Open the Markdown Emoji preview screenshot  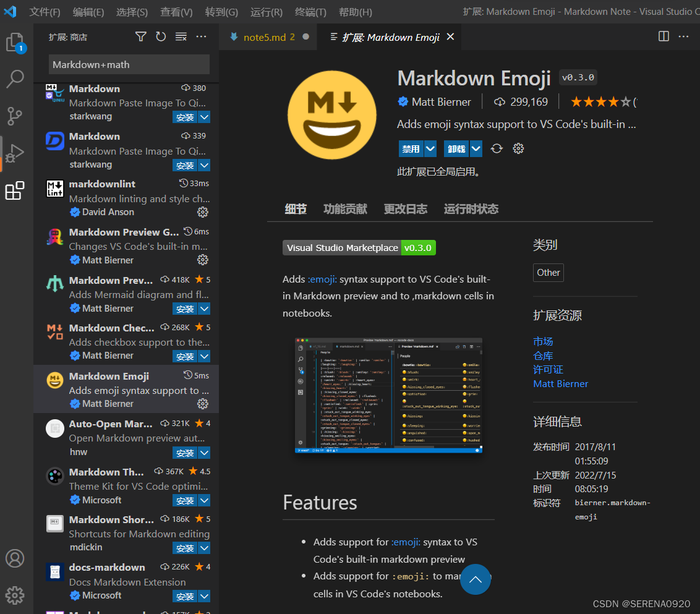pyautogui.click(x=388, y=395)
